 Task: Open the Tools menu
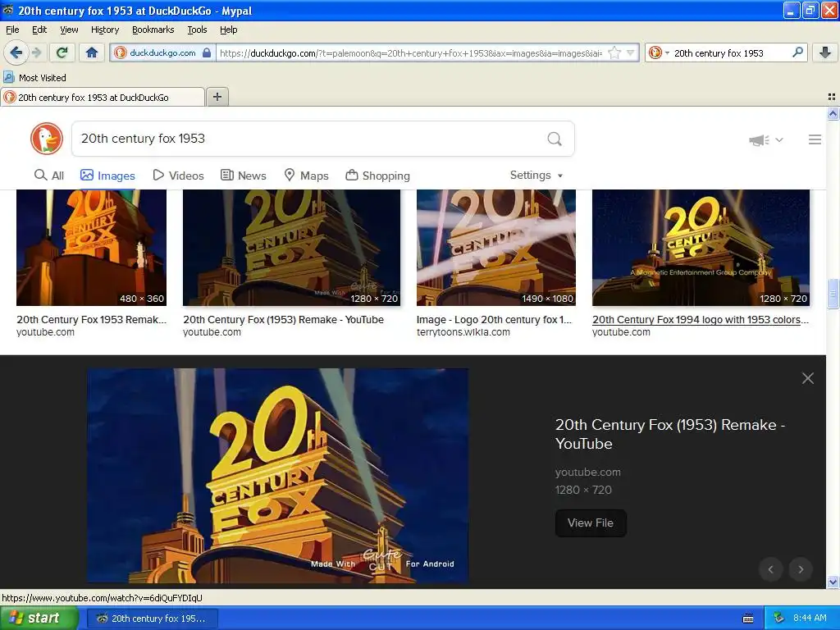click(x=197, y=30)
